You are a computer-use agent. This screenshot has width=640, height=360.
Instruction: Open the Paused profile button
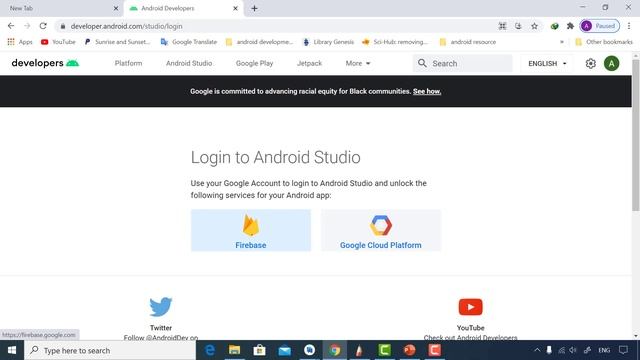point(600,26)
